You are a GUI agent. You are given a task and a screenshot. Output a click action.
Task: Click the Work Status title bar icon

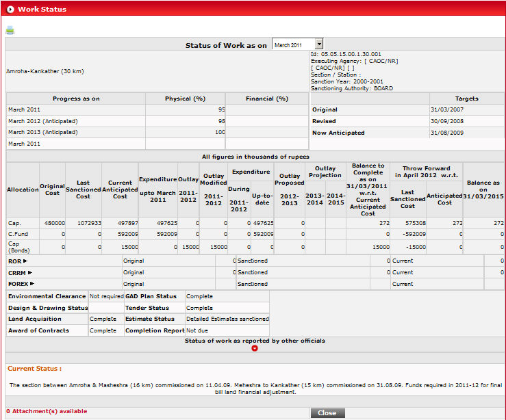pos(9,9)
